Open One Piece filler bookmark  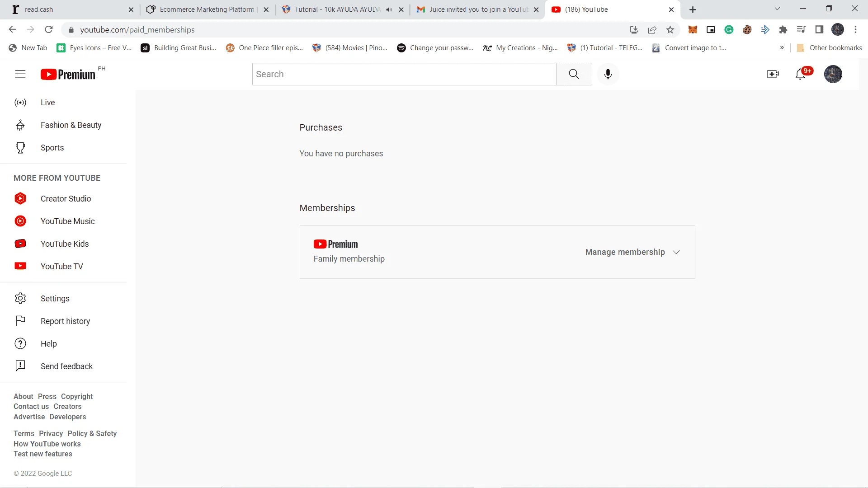(x=264, y=48)
